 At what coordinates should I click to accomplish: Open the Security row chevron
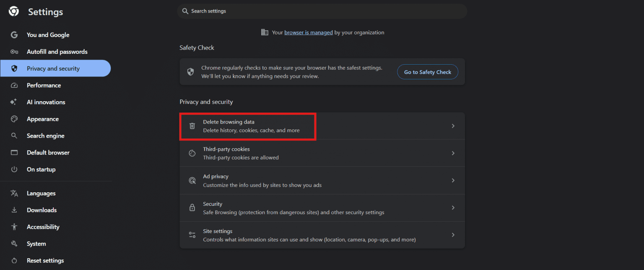click(453, 208)
